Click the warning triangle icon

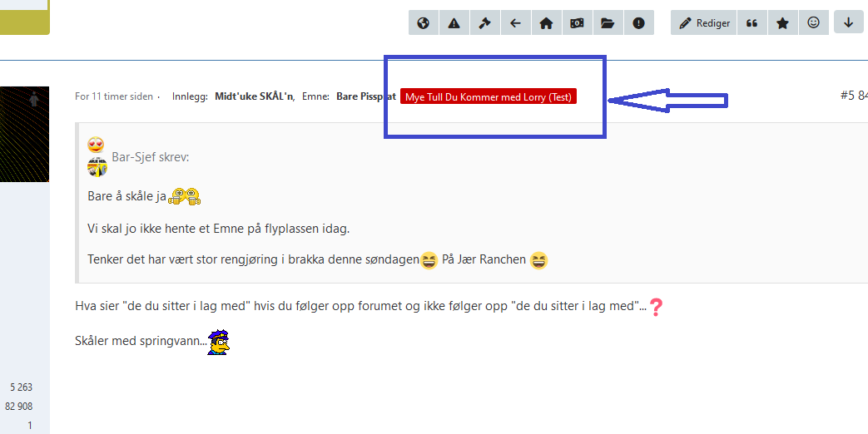[x=454, y=23]
